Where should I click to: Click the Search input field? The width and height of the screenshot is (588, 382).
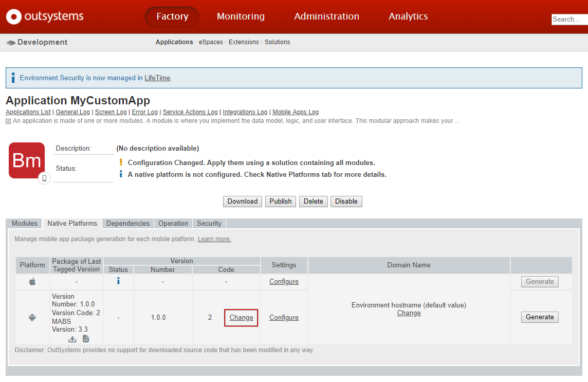571,19
